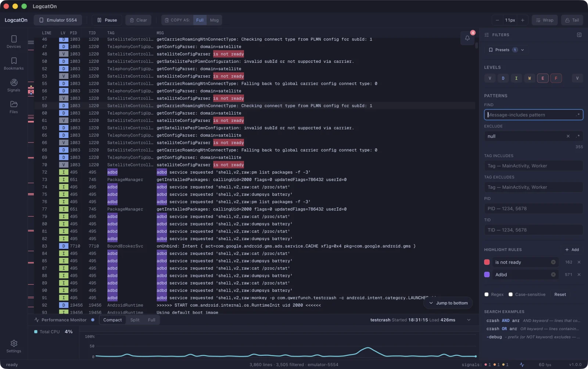Click 'crash OR anr' search example

pos(533,329)
